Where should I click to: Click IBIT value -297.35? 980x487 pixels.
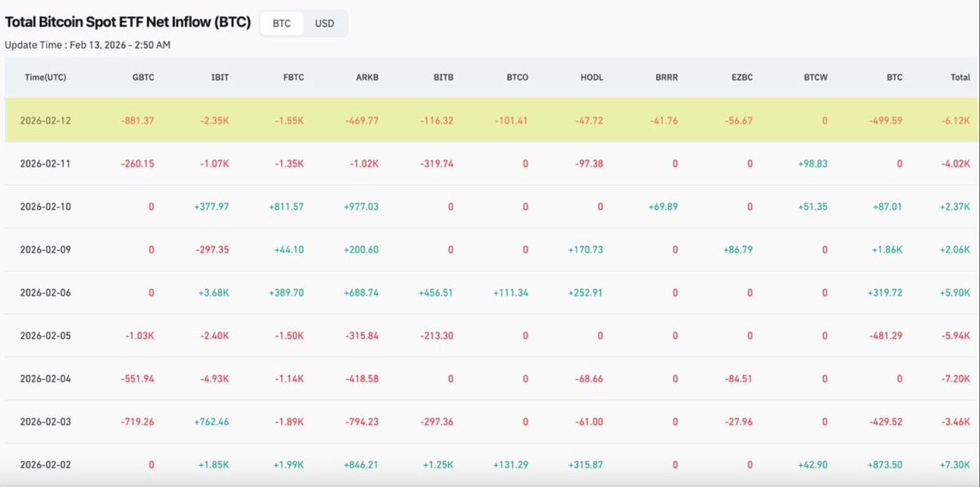(213, 249)
